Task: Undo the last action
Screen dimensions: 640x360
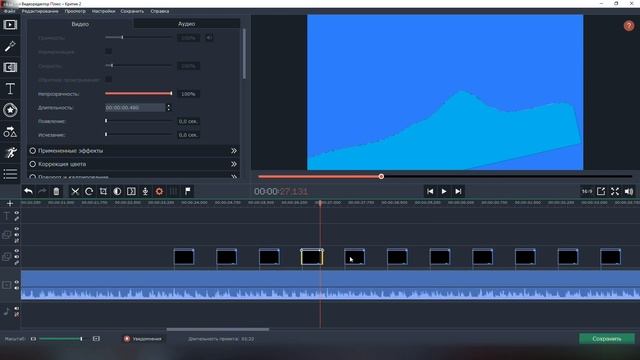Action: pyautogui.click(x=28, y=191)
